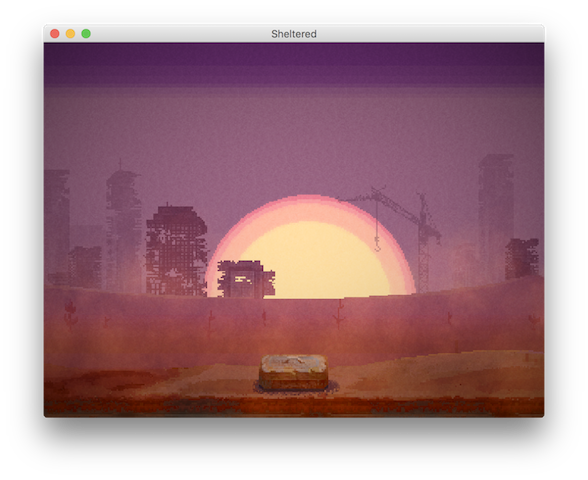
Task: Click the small ruined building with lit windows
Action: pyautogui.click(x=246, y=279)
